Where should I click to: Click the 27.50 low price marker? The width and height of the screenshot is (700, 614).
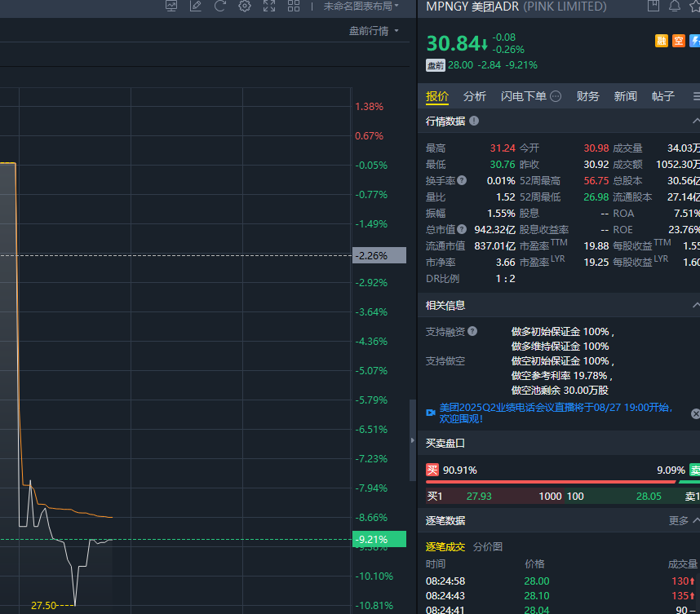coord(44,606)
